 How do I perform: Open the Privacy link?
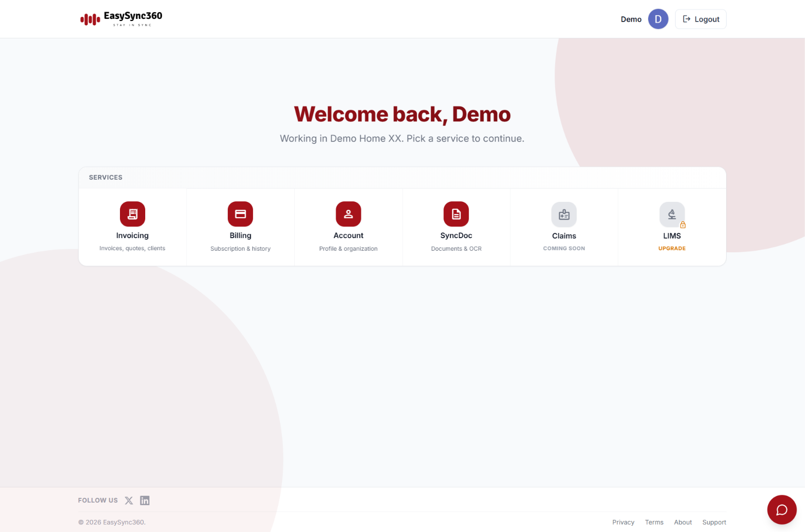click(x=623, y=522)
